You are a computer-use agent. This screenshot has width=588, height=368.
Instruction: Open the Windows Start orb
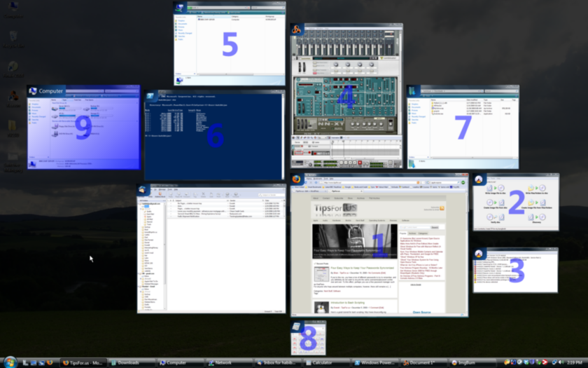pyautogui.click(x=10, y=362)
